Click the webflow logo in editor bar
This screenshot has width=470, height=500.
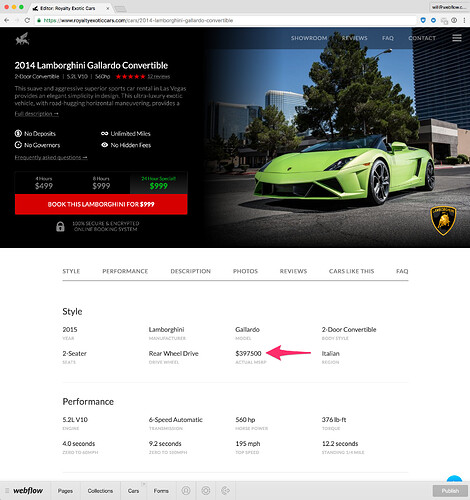pos(28,490)
